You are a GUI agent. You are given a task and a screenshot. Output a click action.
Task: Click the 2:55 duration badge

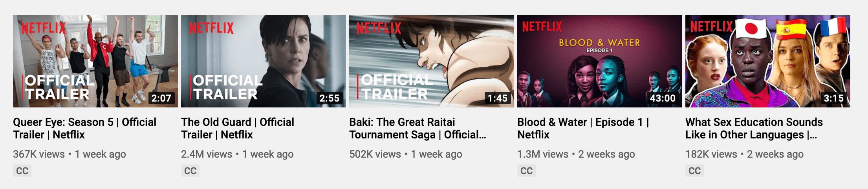coord(330,98)
